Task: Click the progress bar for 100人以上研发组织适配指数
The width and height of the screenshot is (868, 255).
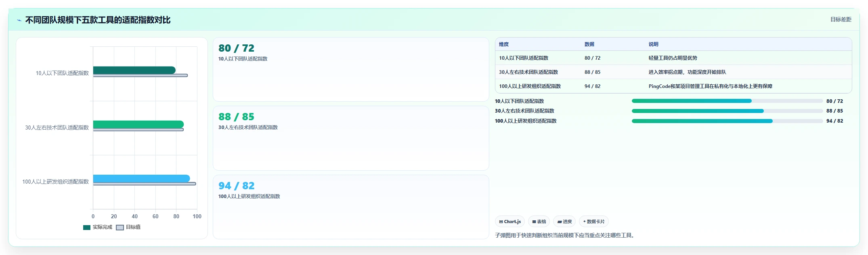Action: point(727,121)
